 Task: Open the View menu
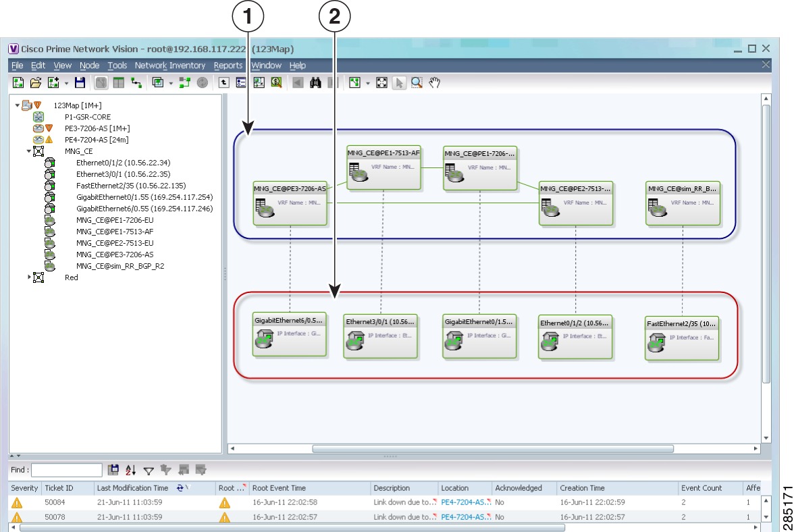point(62,65)
